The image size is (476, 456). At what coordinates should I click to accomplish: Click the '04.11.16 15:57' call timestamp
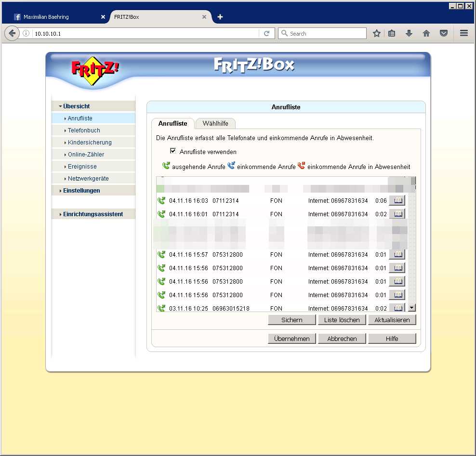[x=188, y=254]
